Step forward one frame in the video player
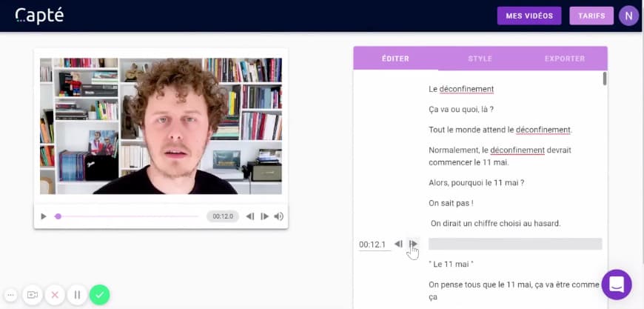 264,216
